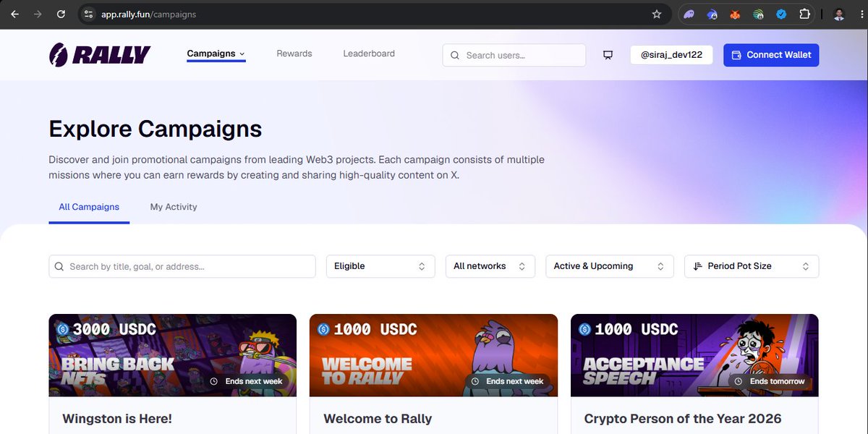Click the USDC coin icon on Wingston card

62,329
